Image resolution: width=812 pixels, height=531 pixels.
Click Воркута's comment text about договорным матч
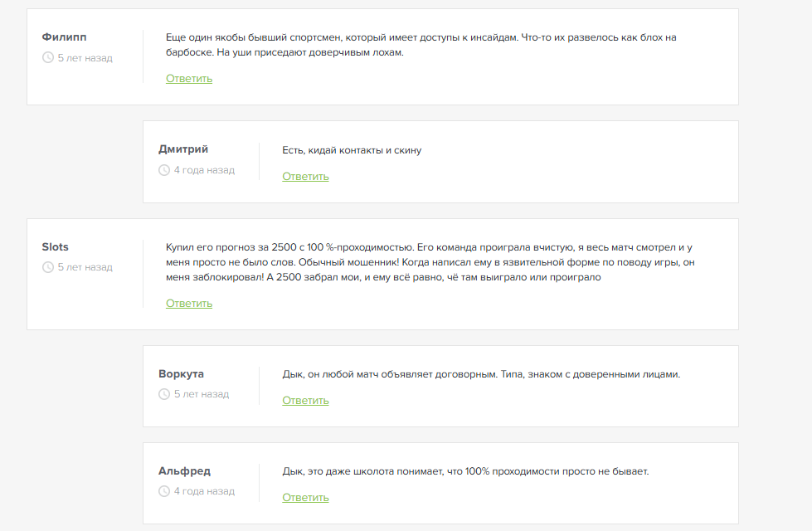coord(481,374)
